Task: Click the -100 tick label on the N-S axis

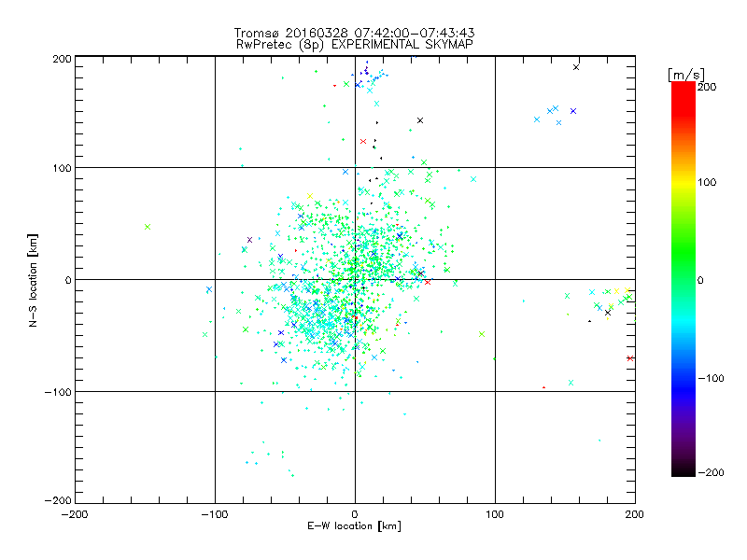Action: 58,392
